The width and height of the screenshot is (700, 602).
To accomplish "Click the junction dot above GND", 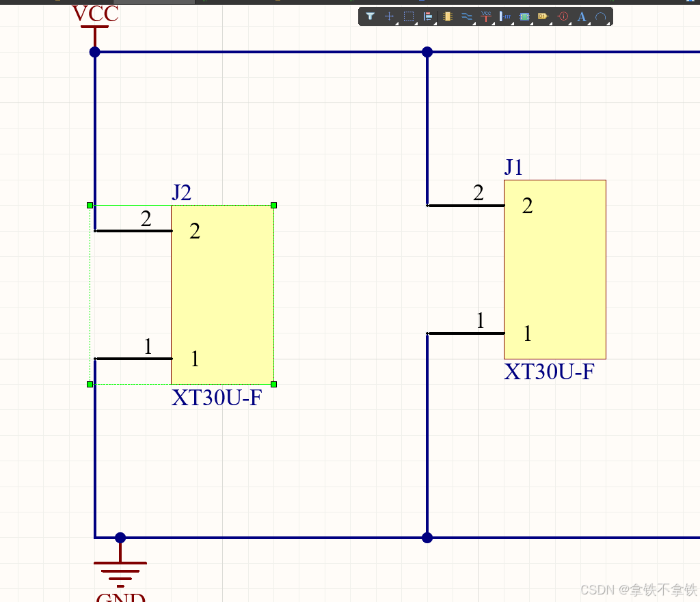I will click(x=120, y=538).
